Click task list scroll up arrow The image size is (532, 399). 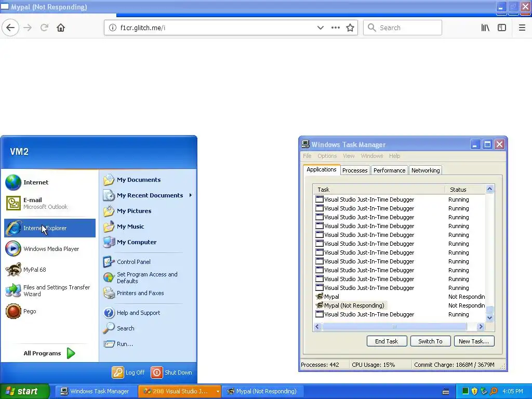[x=489, y=189]
